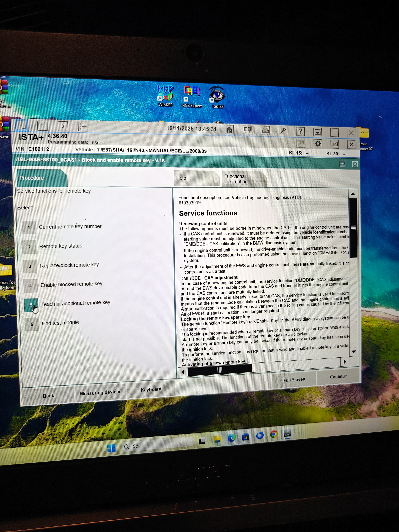Select option 4 Enable blocked remote key
The height and width of the screenshot is (532, 399).
point(31,286)
